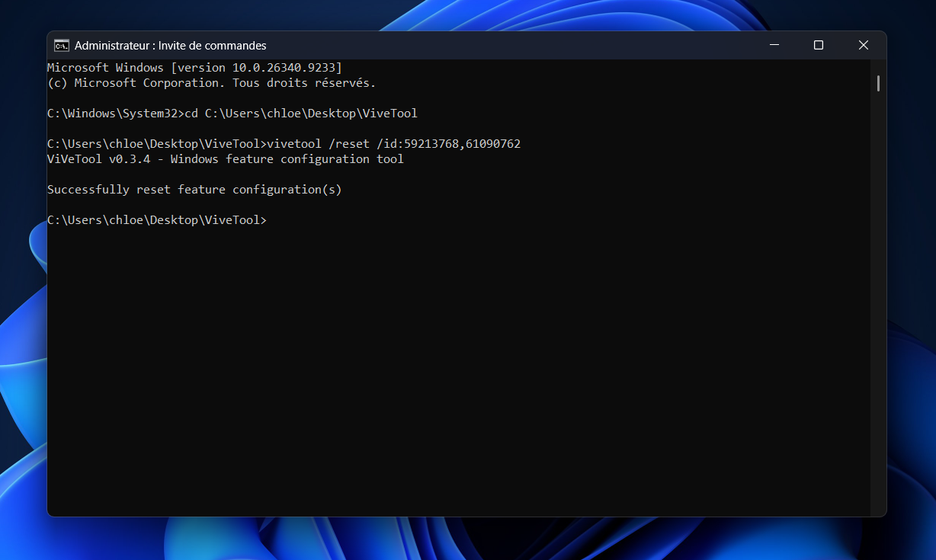
Task: Click the 'cd C:\Users\chloe\Desktop\ViveTool' command line
Action: tap(232, 114)
